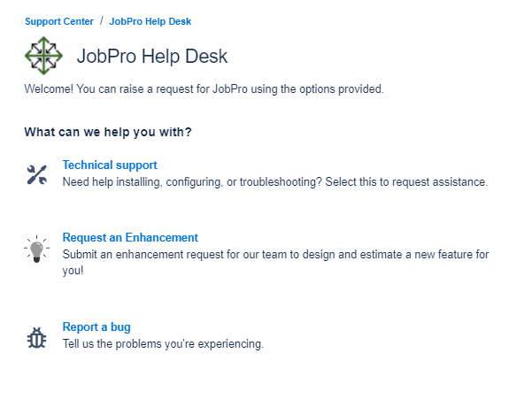
Task: Click the 'What can we help you with?' heading
Action: [x=108, y=133]
